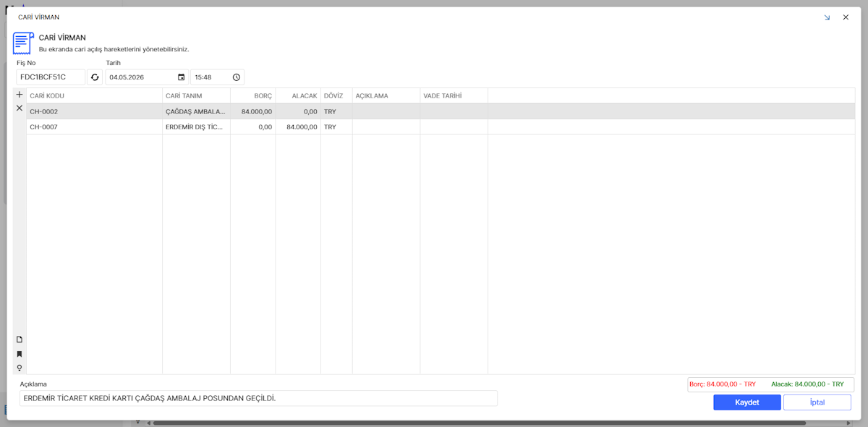
Task: Click empty Açıklama cell of CH-0002 row
Action: tap(386, 111)
